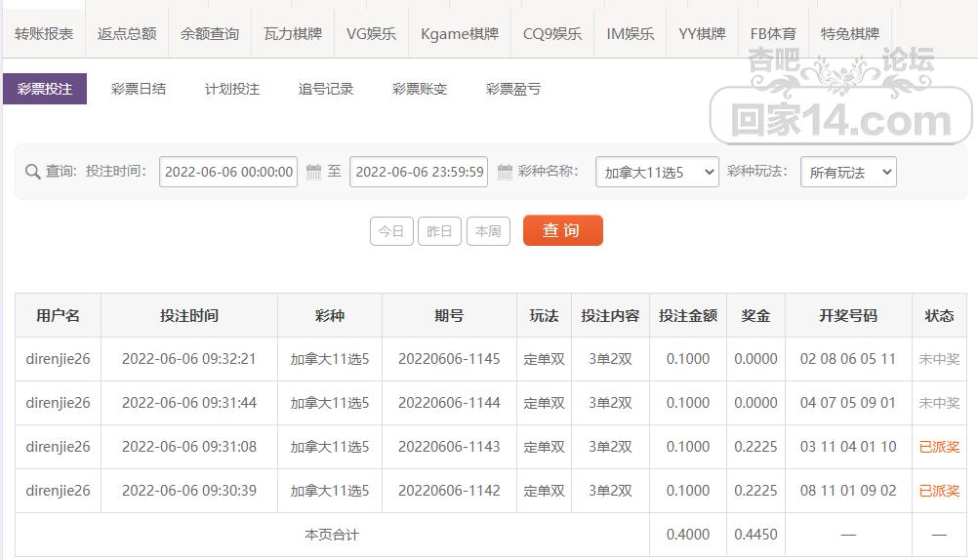Click the 本周 quick date button
This screenshot has width=978, height=560.
[x=488, y=231]
